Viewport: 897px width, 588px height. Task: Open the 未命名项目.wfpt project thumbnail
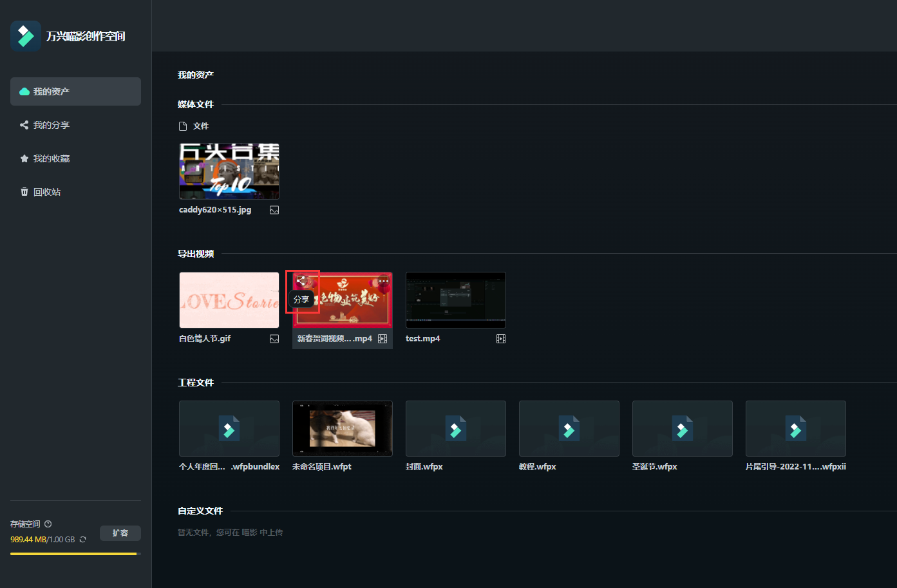tap(343, 429)
